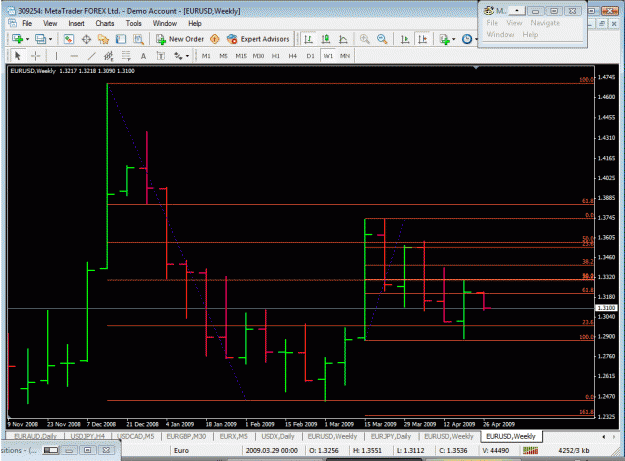This screenshot has width=625, height=461.
Task: Switch chart to Candlesticks style
Action: pos(326,39)
